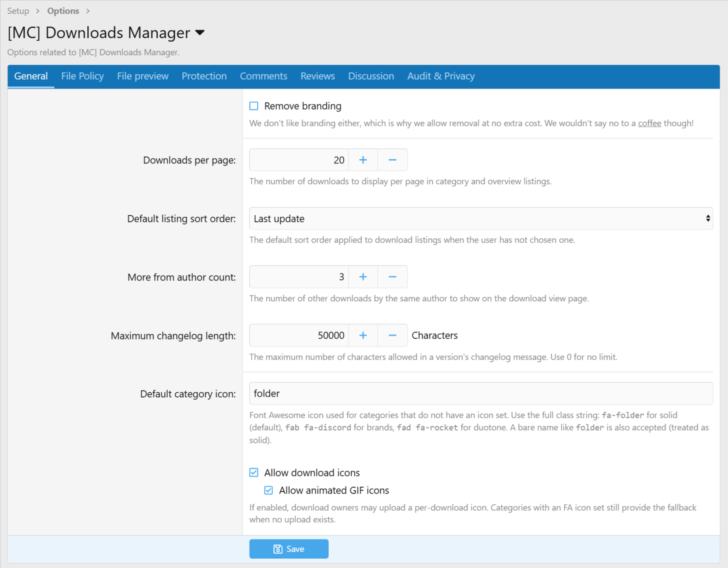Click the Default listing sort order label
728x568 pixels.
181,219
